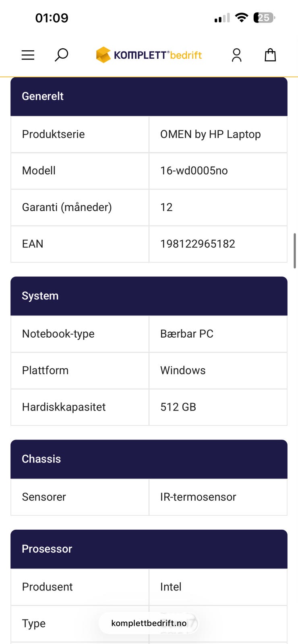Collapse the Chassis section header

[x=149, y=459]
